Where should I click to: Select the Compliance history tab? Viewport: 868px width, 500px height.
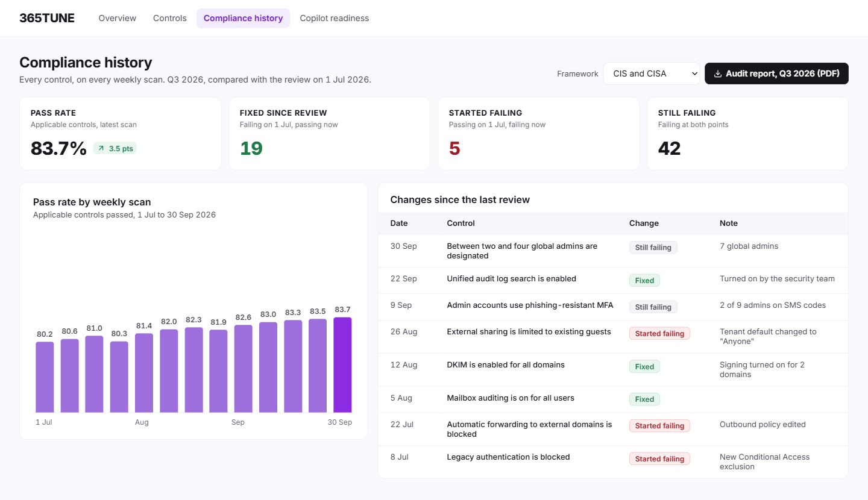(x=243, y=18)
